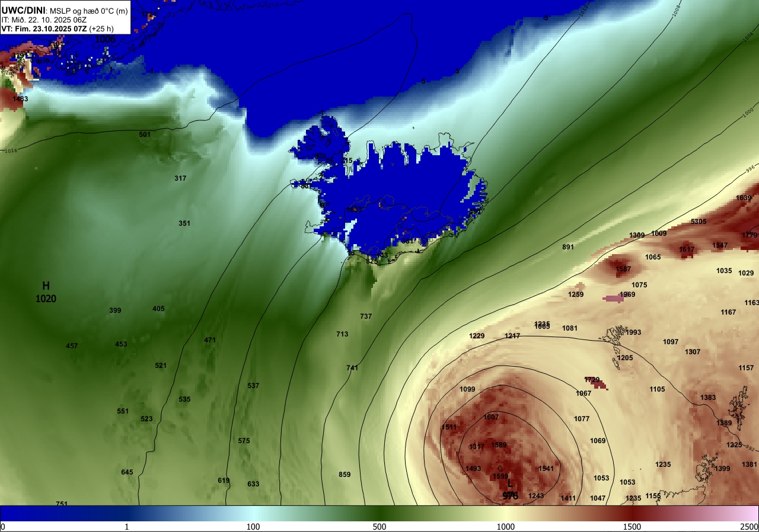Click the 'H' high pressure symbol

point(46,286)
